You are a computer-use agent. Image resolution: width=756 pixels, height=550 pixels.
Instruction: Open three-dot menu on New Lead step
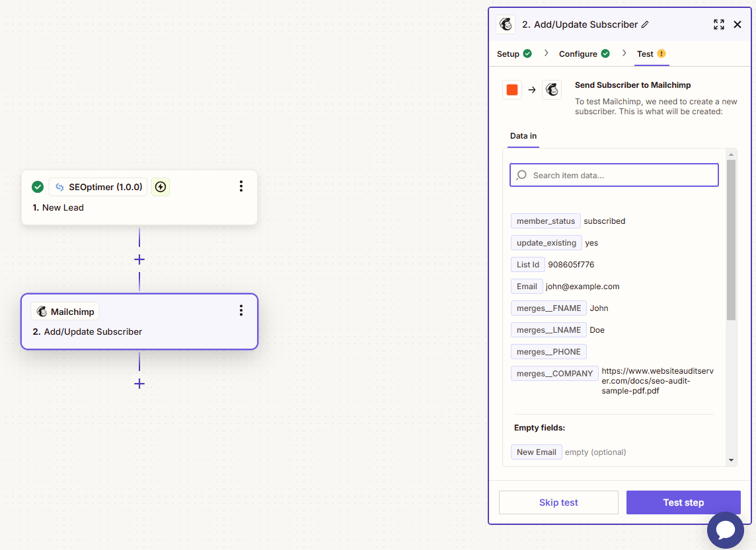pyautogui.click(x=241, y=186)
